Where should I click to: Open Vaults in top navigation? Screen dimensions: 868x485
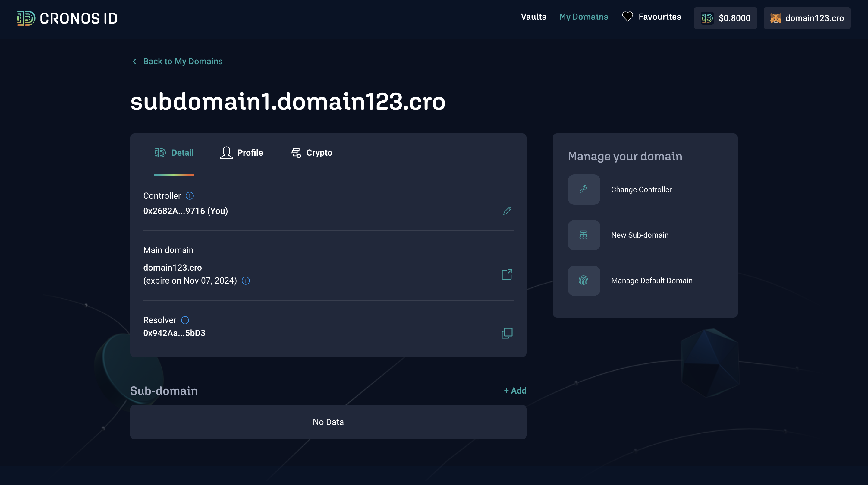pos(533,17)
